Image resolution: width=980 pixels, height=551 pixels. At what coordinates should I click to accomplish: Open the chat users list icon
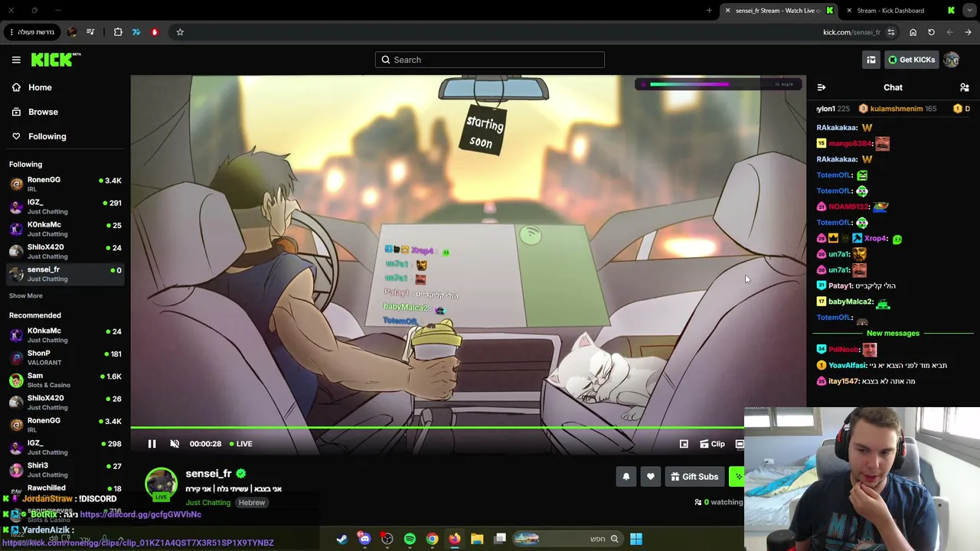click(965, 87)
